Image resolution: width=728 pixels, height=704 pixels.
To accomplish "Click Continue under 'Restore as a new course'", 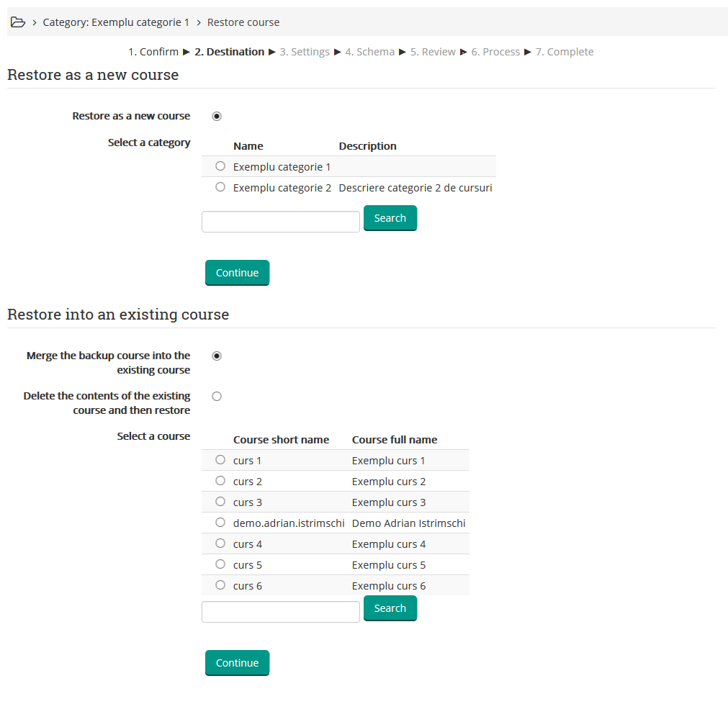I will (x=237, y=273).
